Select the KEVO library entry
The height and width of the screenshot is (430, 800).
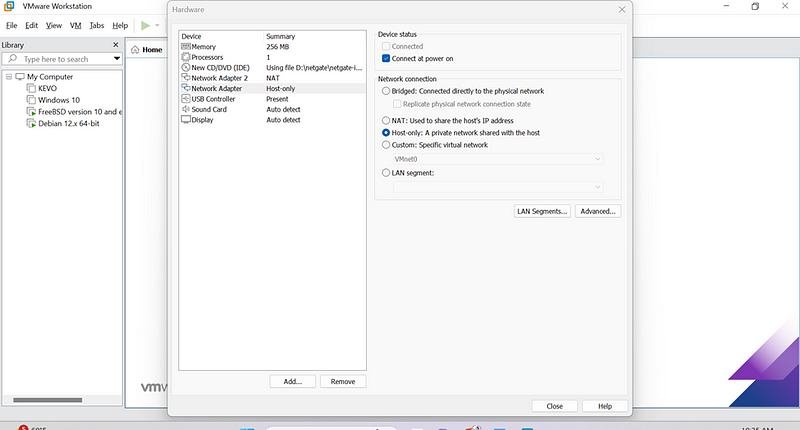tap(47, 88)
